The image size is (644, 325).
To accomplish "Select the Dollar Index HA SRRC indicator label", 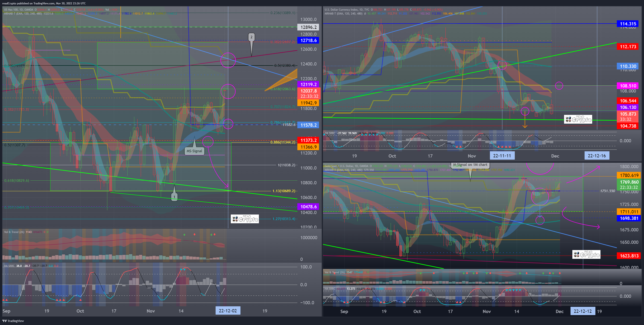I will [330, 133].
